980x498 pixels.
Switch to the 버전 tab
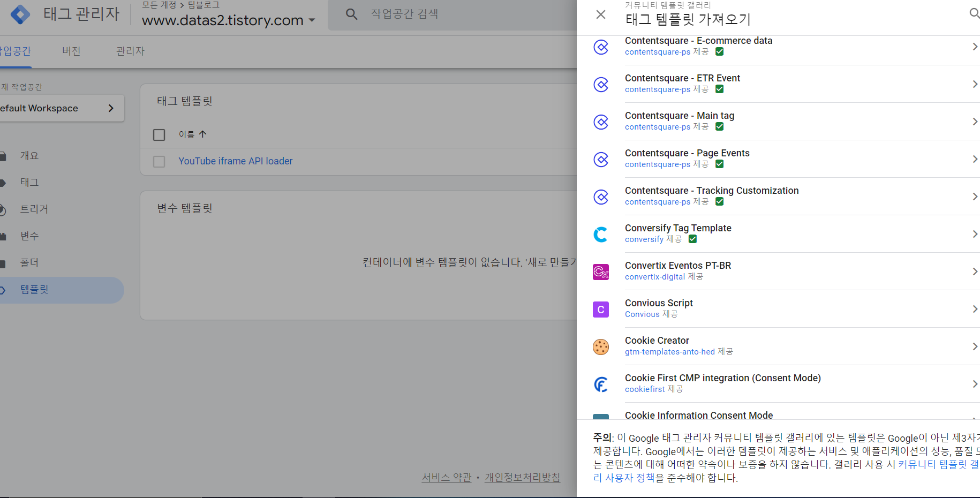pyautogui.click(x=71, y=51)
